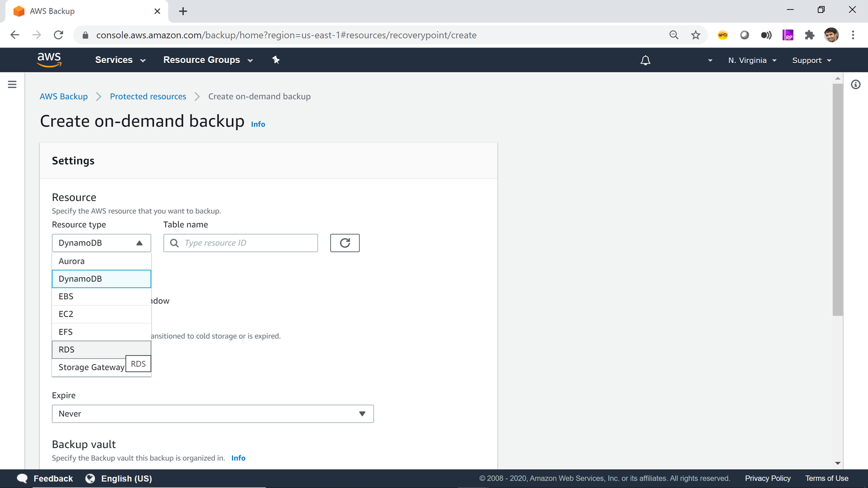Bookmark page with star icon
The height and width of the screenshot is (488, 868).
pos(696,35)
